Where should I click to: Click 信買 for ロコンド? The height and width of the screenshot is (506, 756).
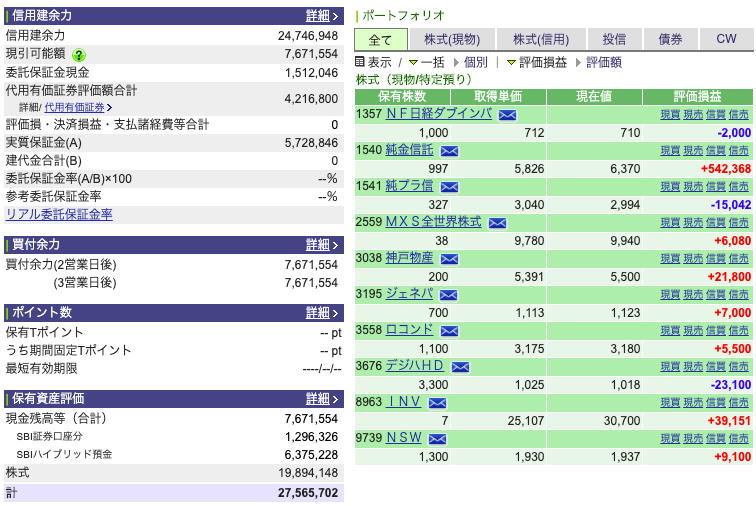716,331
